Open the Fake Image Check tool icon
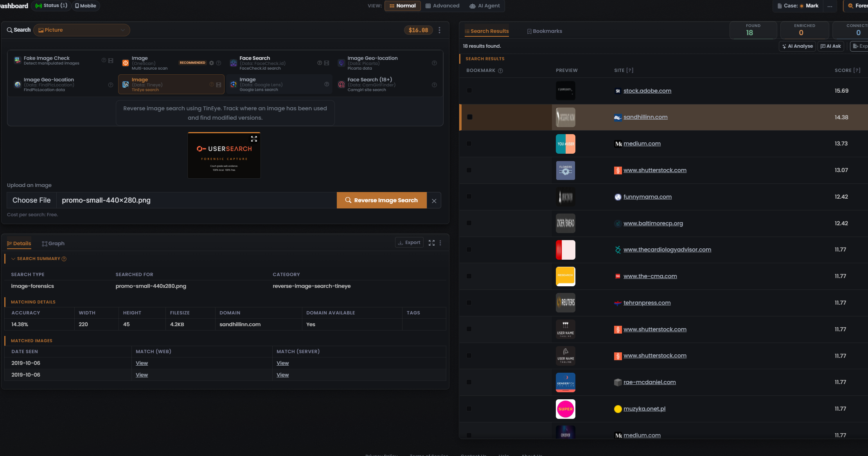The image size is (868, 456). click(x=17, y=60)
